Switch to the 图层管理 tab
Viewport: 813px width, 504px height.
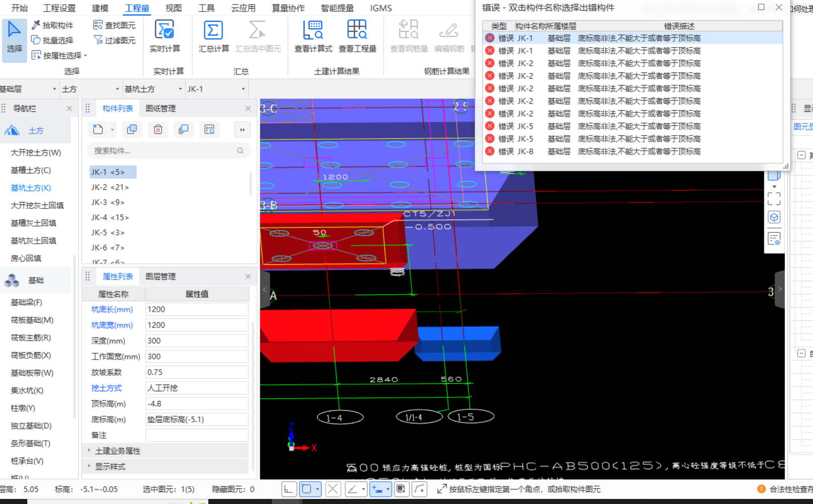tap(161, 276)
